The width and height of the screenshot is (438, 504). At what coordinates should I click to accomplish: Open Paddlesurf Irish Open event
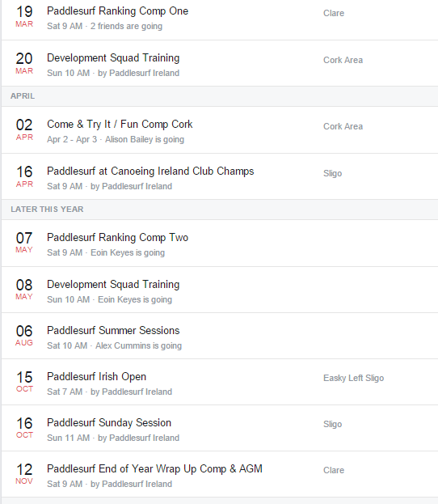tap(96, 376)
